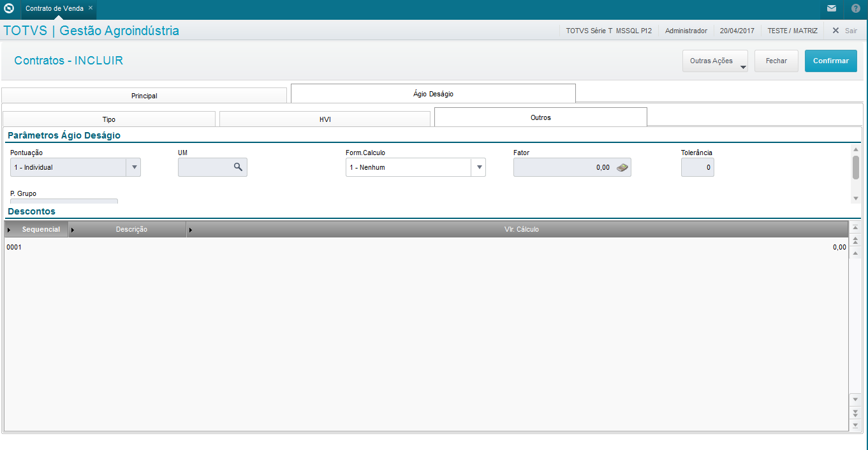Jump to first row in Descontos grid
The image size is (868, 450).
pos(856,228)
